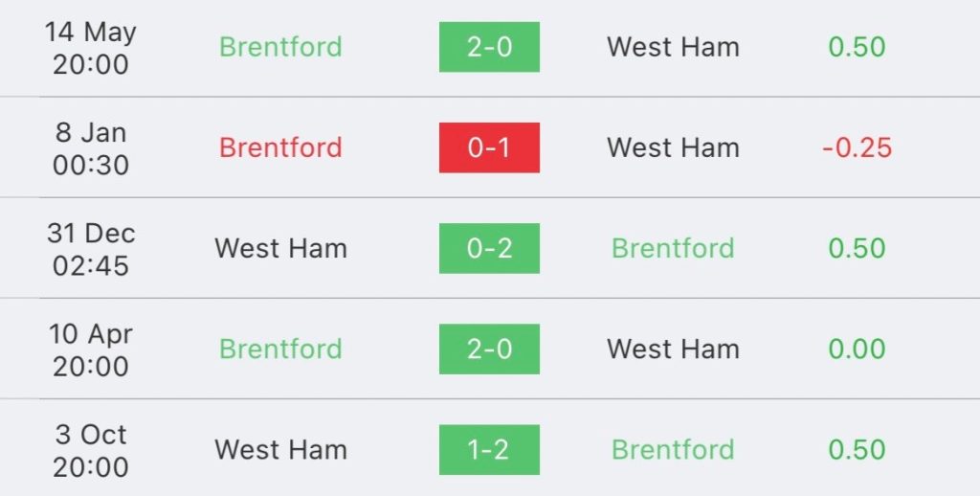Click the 3 Oct 20:00 date
Image resolution: width=980 pixels, height=496 pixels.
(x=91, y=450)
